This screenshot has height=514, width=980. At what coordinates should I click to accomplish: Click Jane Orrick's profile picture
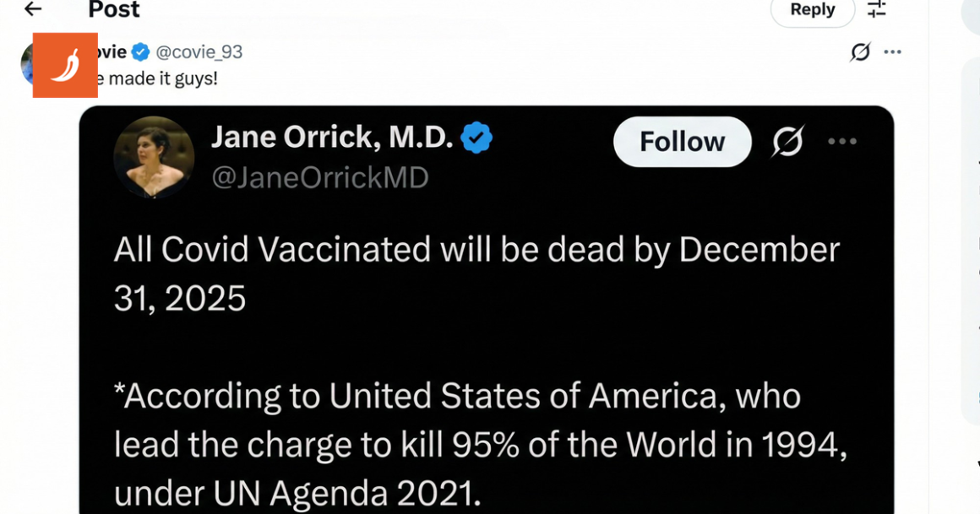154,157
